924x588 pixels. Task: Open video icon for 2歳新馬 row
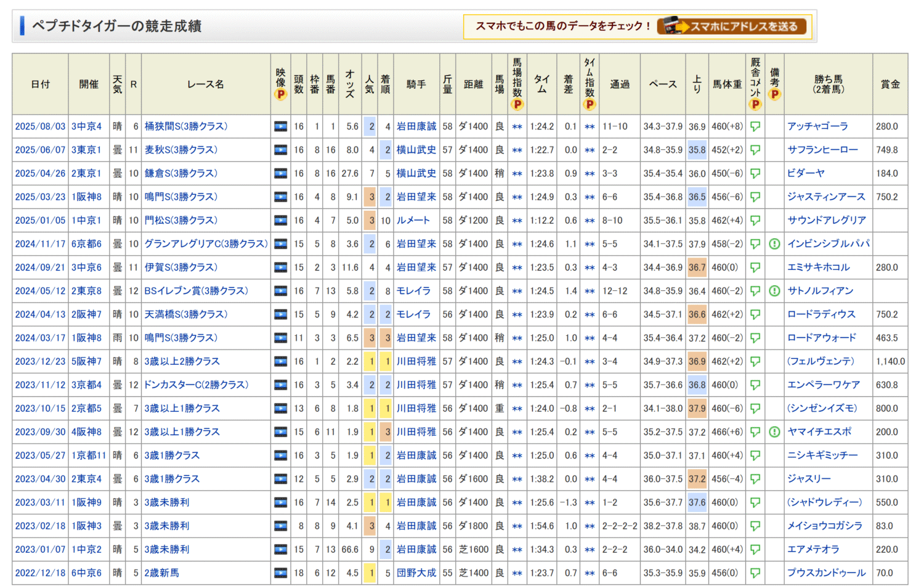[280, 573]
